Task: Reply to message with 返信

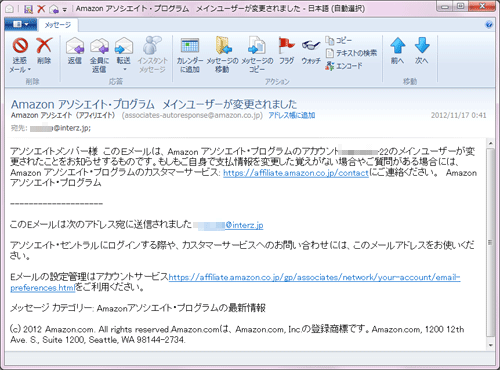Action: [75, 50]
